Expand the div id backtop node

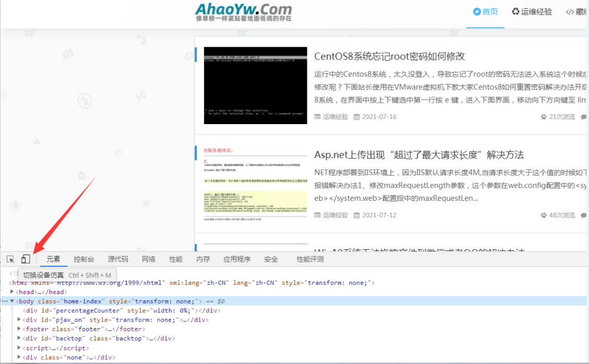[x=19, y=339]
